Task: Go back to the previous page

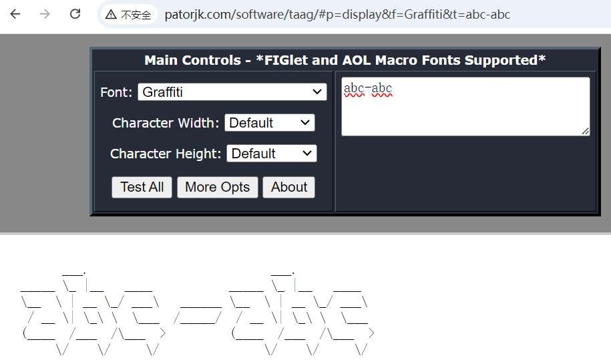Action: click(x=15, y=14)
